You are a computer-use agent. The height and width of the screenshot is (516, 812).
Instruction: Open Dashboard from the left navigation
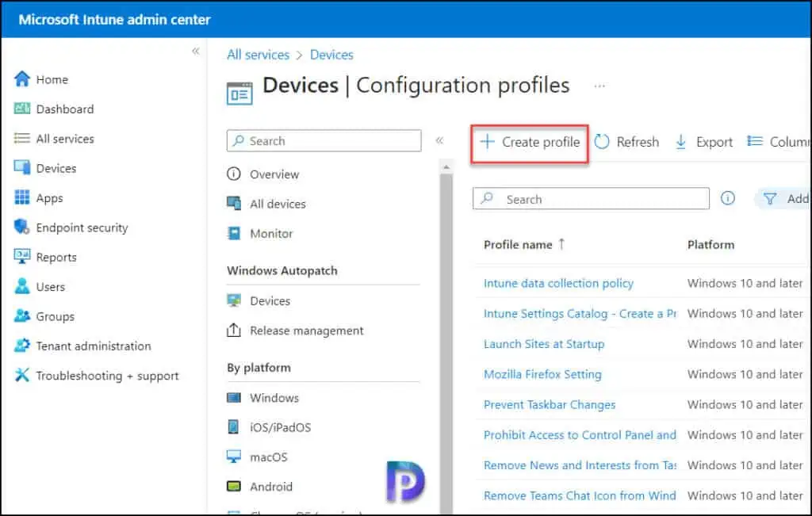[x=65, y=109]
